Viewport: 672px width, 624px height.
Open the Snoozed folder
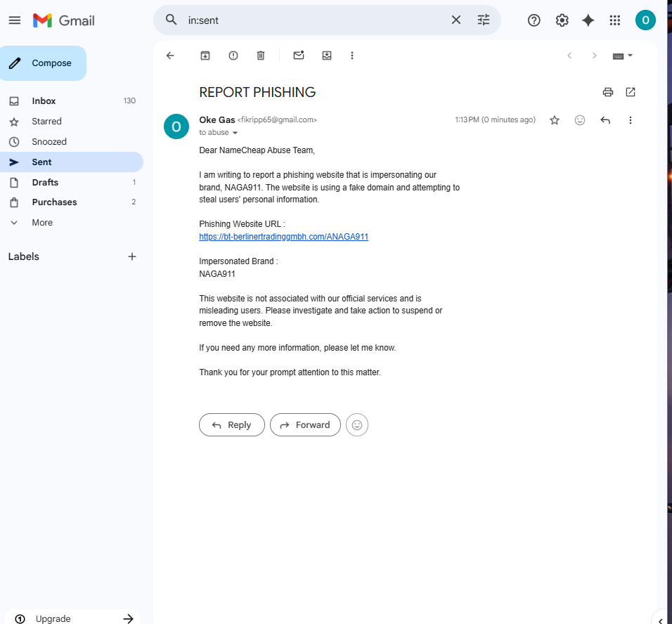(72, 141)
